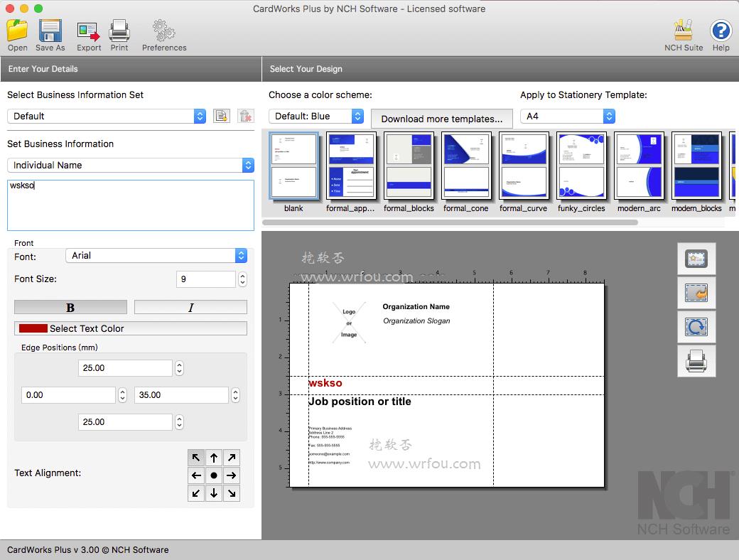The image size is (739, 560).
Task: Click the left edge position 0.00 field
Action: (68, 395)
